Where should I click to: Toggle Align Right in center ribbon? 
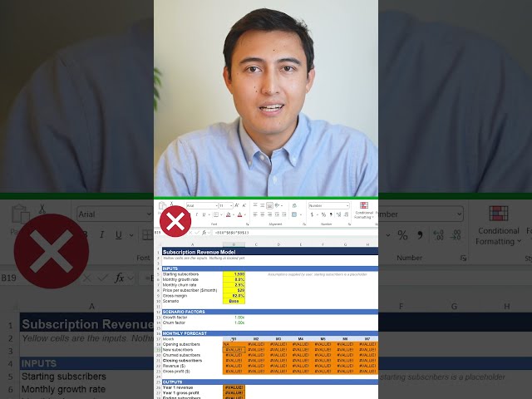269,214
